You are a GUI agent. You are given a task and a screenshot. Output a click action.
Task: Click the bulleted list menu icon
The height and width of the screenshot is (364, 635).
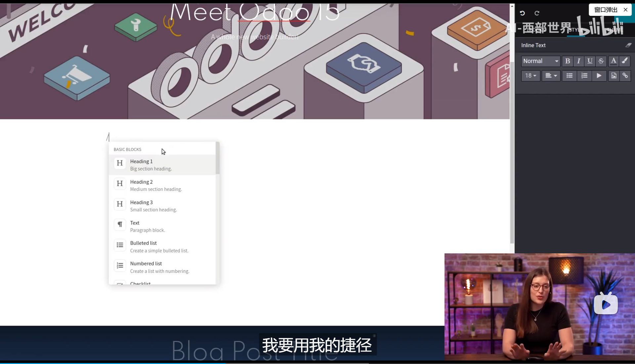coord(120,245)
